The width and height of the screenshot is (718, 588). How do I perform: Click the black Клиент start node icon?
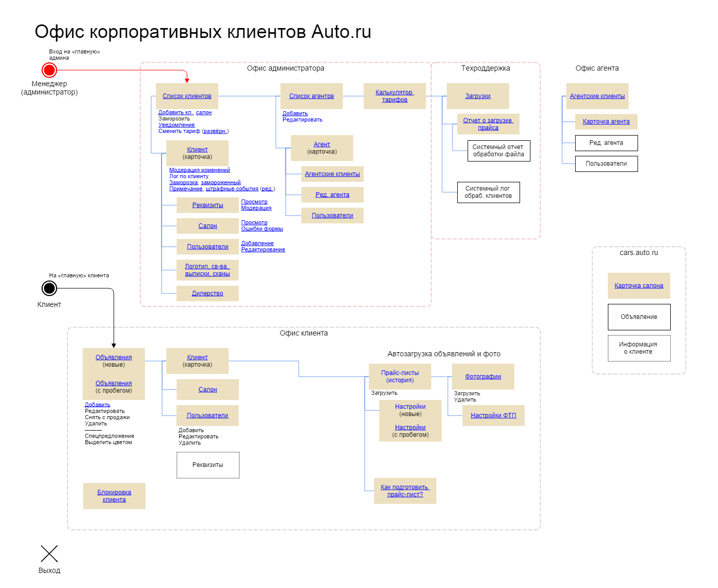(49, 288)
